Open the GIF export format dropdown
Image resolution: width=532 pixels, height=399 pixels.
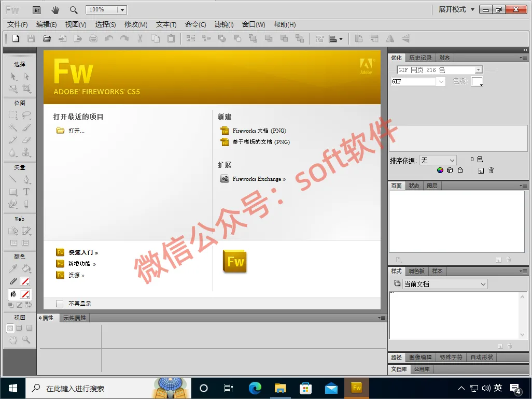[441, 81]
